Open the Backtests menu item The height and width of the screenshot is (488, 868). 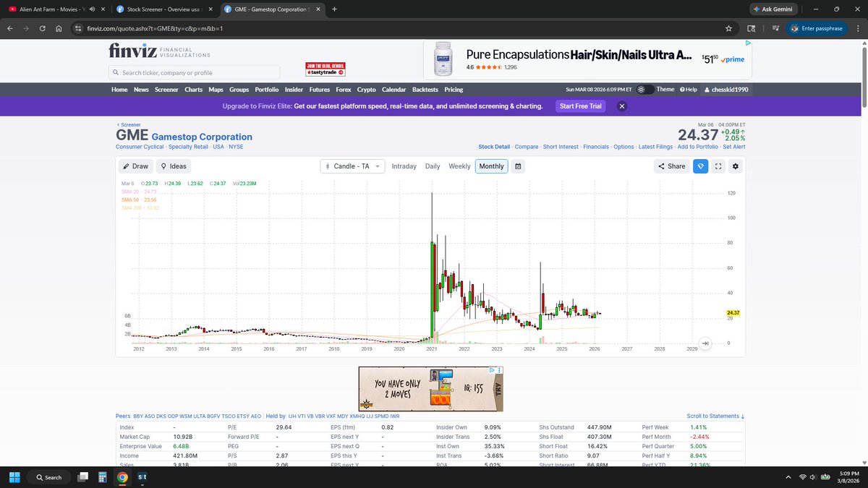click(x=425, y=90)
